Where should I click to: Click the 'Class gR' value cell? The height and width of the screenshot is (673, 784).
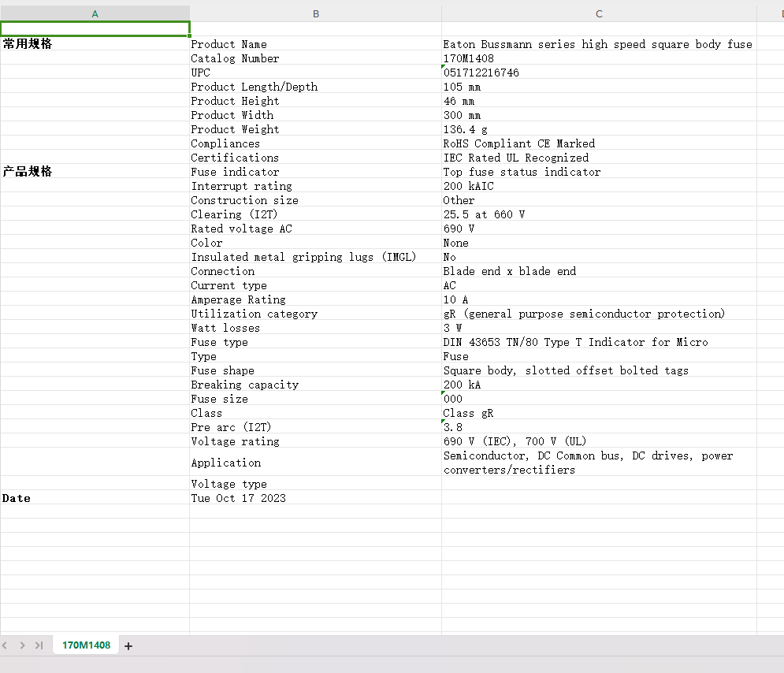pyautogui.click(x=599, y=413)
